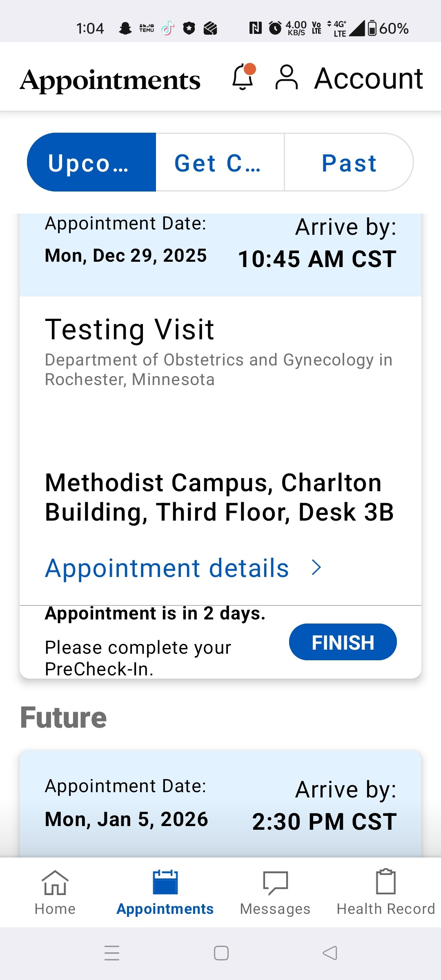Tap the Android back navigation icon
This screenshot has height=980, width=441.
pyautogui.click(x=330, y=953)
